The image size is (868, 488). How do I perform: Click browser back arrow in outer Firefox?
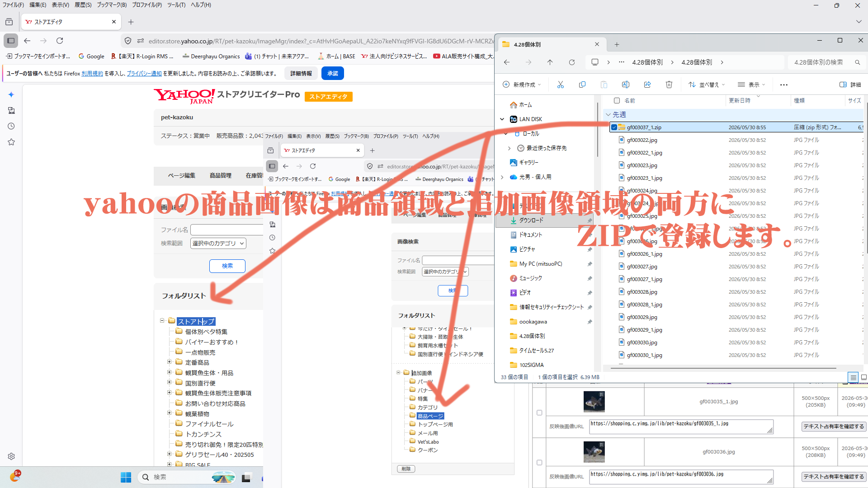coord(27,41)
